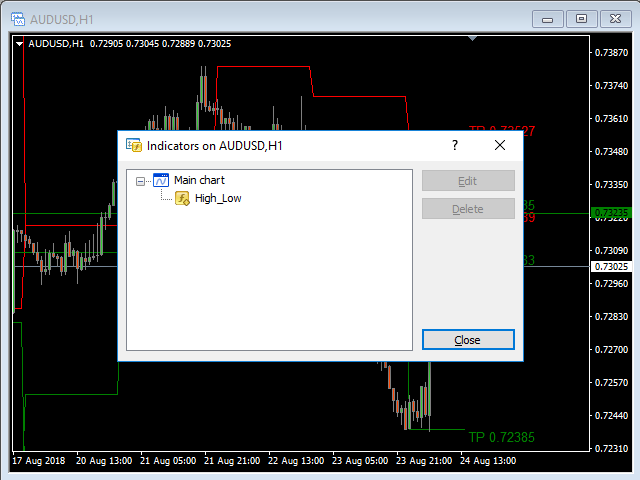The width and height of the screenshot is (640, 480).
Task: Select the Main chart label
Action: (x=199, y=180)
